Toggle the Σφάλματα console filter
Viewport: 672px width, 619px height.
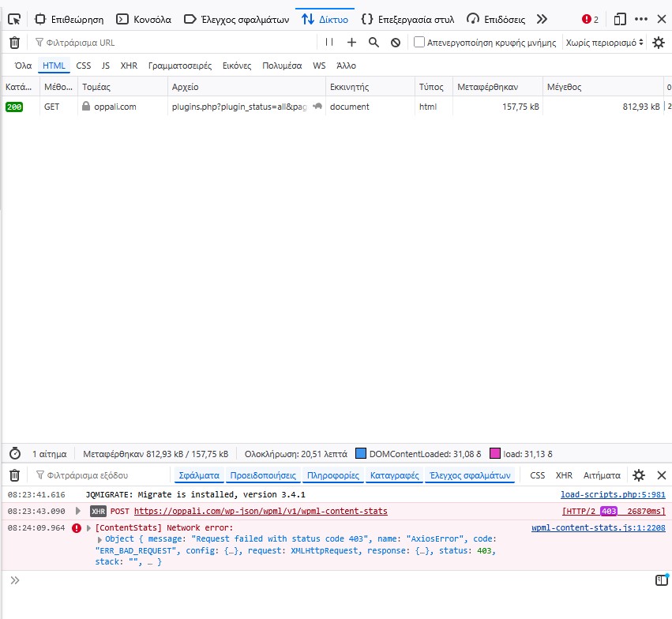click(x=199, y=475)
